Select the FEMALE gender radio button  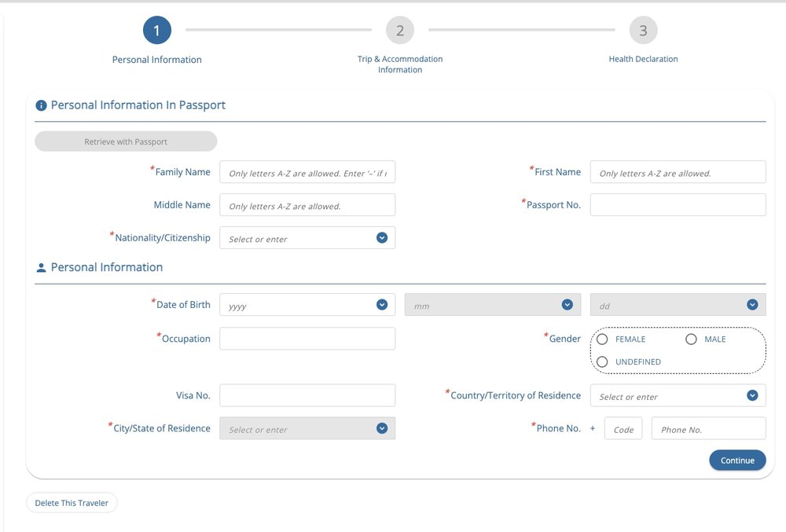[602, 339]
